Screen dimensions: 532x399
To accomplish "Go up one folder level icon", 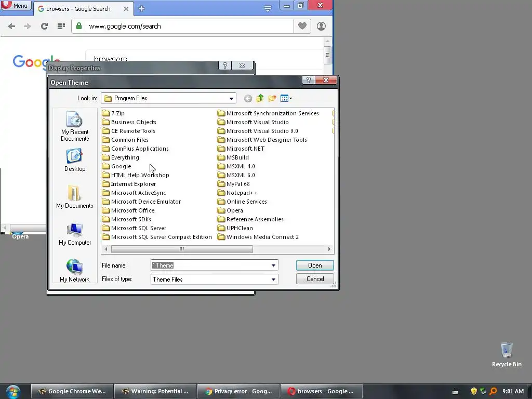I will (x=260, y=98).
